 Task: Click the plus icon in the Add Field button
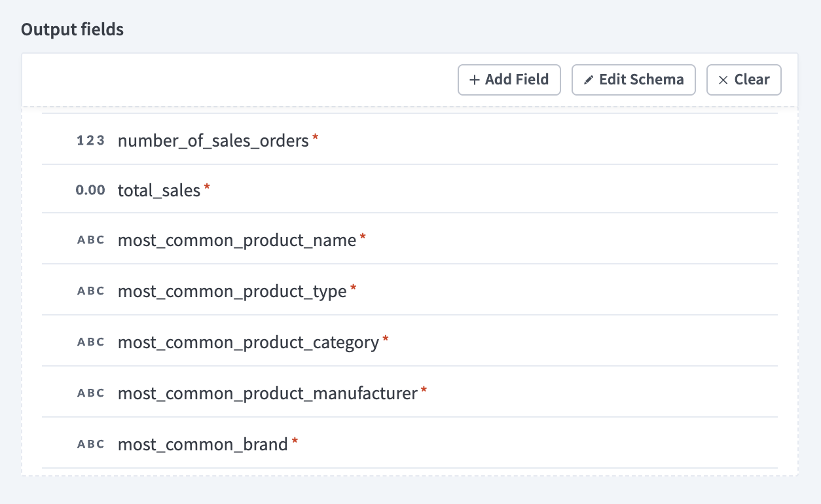pyautogui.click(x=474, y=79)
